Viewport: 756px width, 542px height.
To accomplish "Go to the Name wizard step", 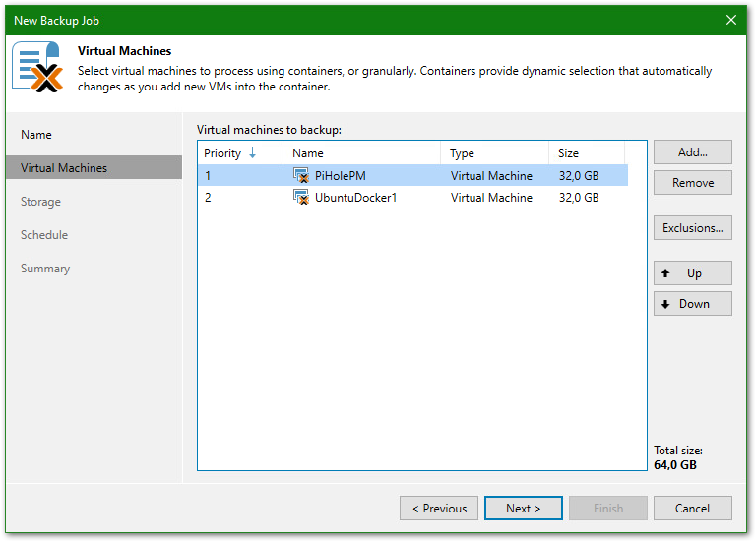I will pyautogui.click(x=36, y=135).
